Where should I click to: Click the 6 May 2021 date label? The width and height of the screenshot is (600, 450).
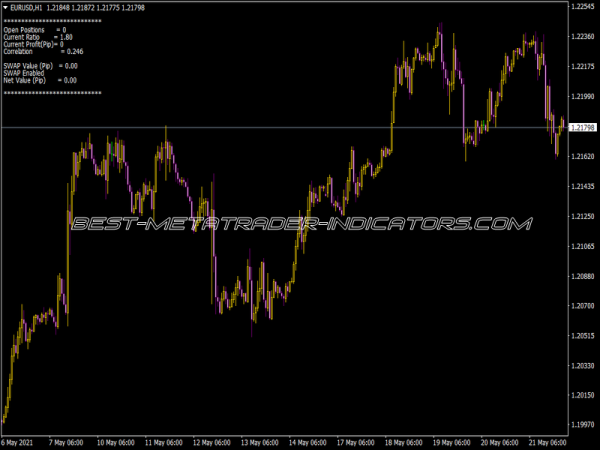17,443
